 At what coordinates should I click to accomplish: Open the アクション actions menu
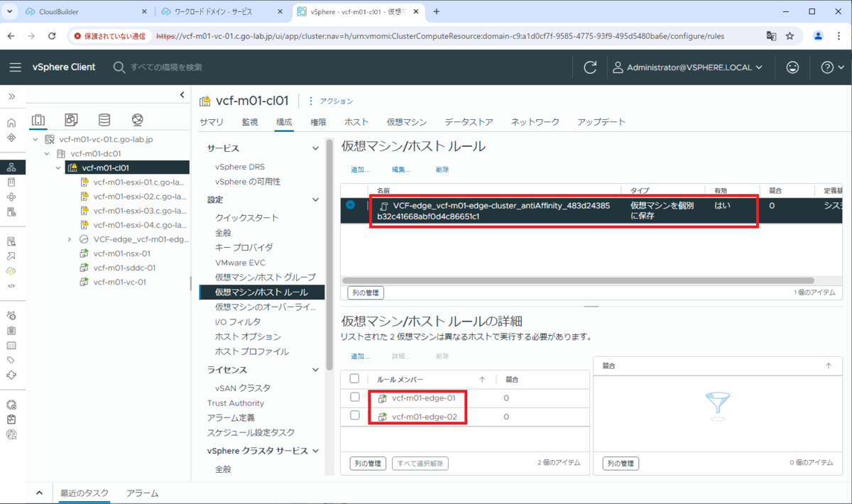(x=330, y=102)
